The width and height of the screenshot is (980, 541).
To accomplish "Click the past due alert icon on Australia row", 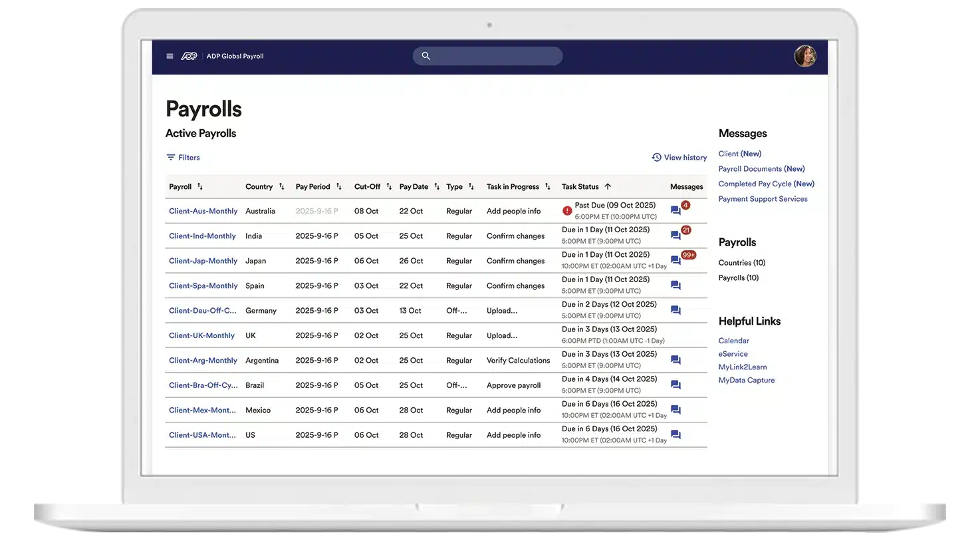I will coord(567,210).
